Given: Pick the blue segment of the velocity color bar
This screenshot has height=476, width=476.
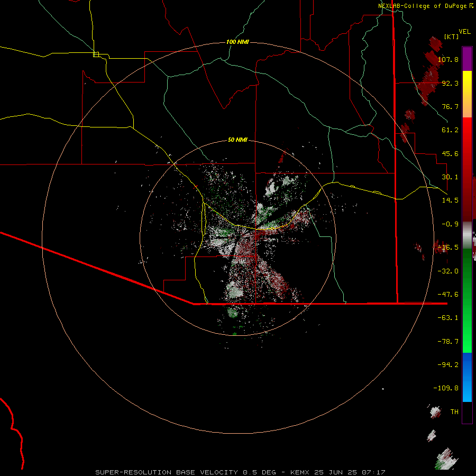Looking at the screenshot, I should 467,377.
